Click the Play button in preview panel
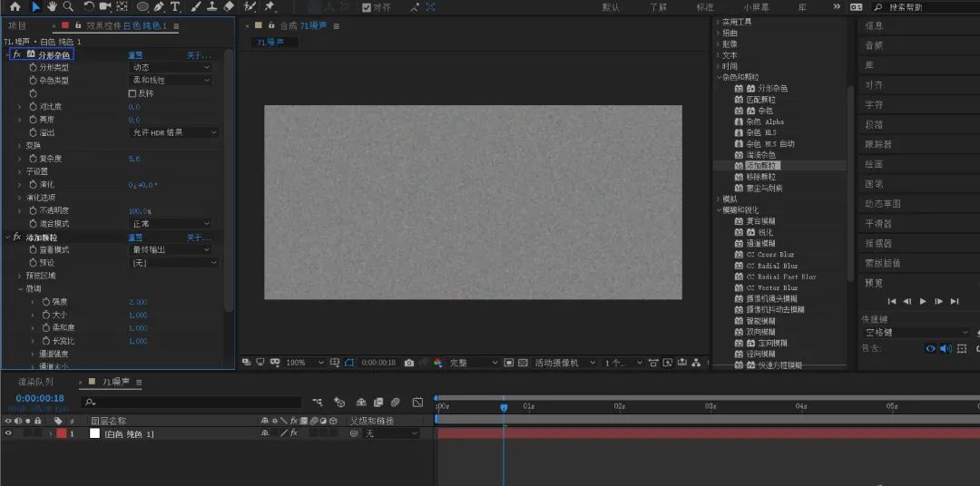The height and width of the screenshot is (486, 980). [923, 301]
